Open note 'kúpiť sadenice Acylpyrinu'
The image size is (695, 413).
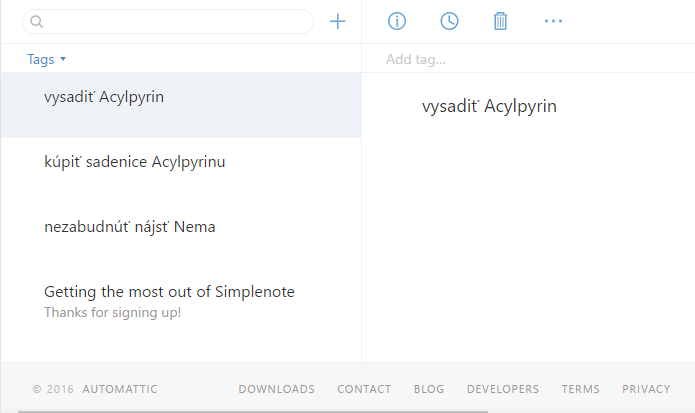134,162
